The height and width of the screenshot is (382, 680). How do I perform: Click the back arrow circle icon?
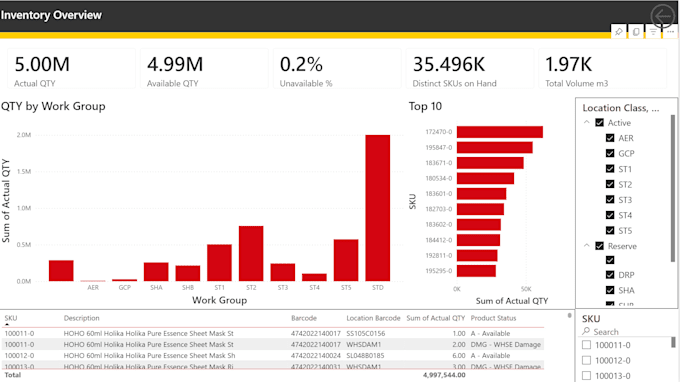(x=663, y=16)
